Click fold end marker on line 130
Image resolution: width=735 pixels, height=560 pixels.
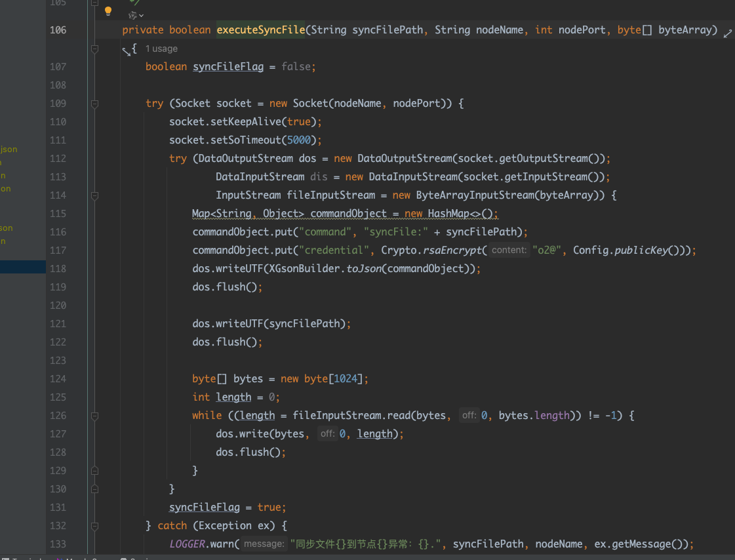(95, 489)
